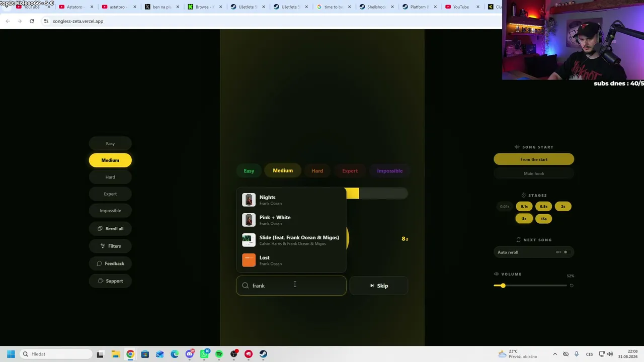Pick the Lost suggestion by Frank Ocean
Screen dimensions: 644x362
[291, 260]
